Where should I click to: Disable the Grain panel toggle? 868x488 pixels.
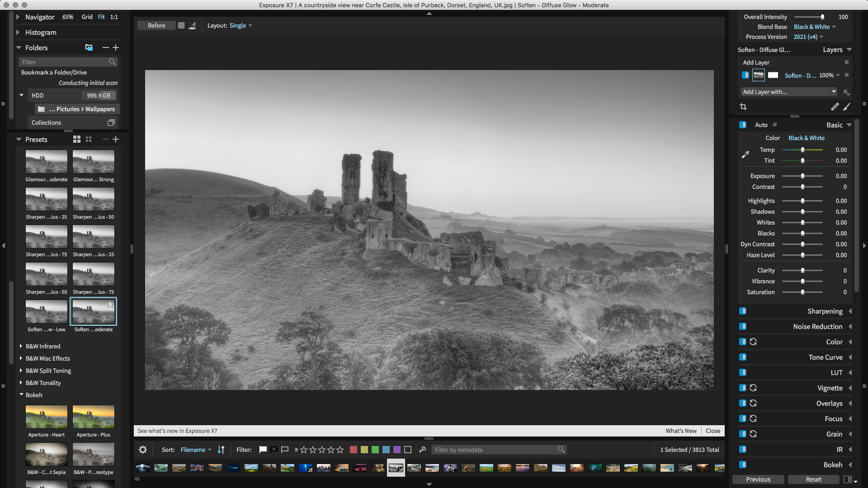coord(743,434)
